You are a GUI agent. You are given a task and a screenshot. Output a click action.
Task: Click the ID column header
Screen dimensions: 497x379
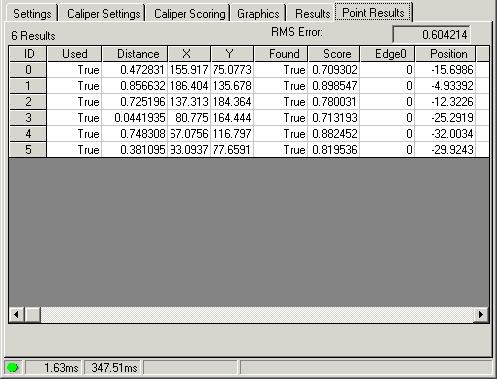point(28,54)
